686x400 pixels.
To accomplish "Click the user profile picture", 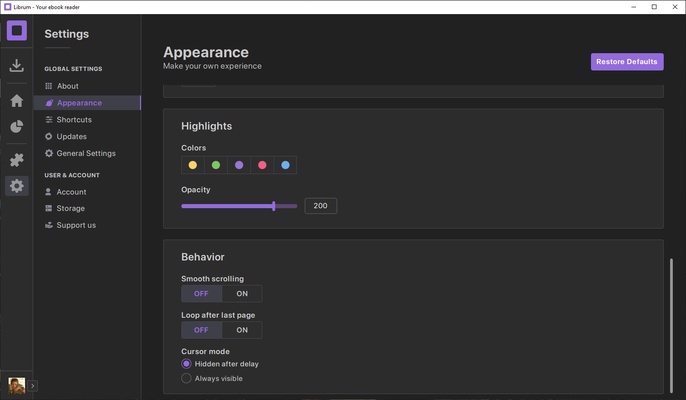I will 16,385.
